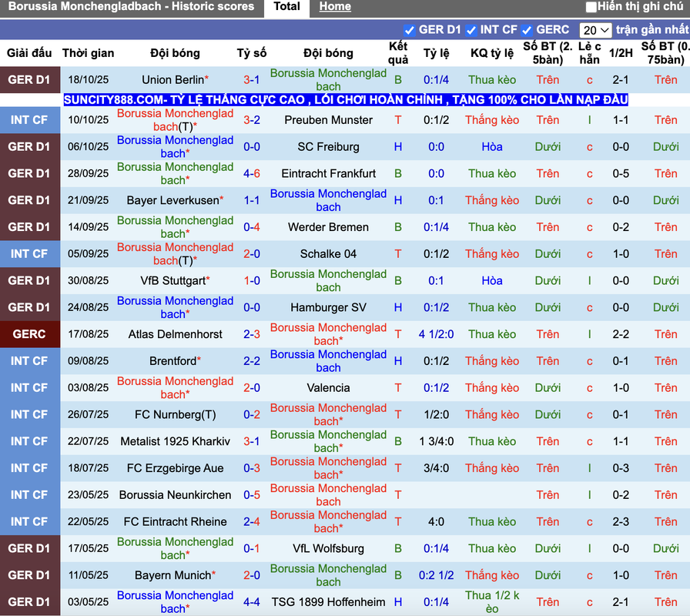This screenshot has height=616, width=690.
Task: Select Union Berlin team in 18/10/25 row
Action: tap(175, 80)
